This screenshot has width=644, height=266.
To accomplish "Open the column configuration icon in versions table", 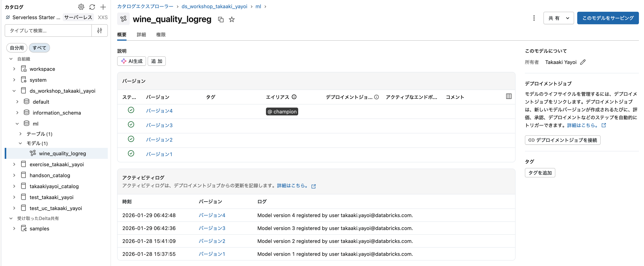I will pyautogui.click(x=509, y=96).
